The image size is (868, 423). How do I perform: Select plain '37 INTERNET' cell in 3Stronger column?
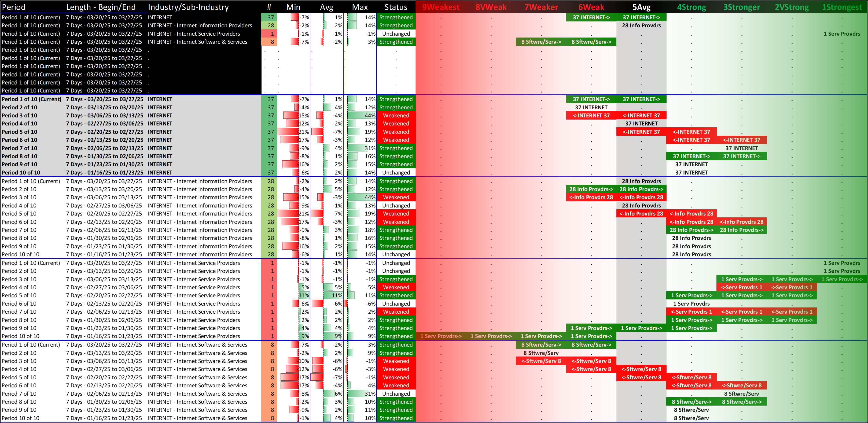click(x=741, y=148)
